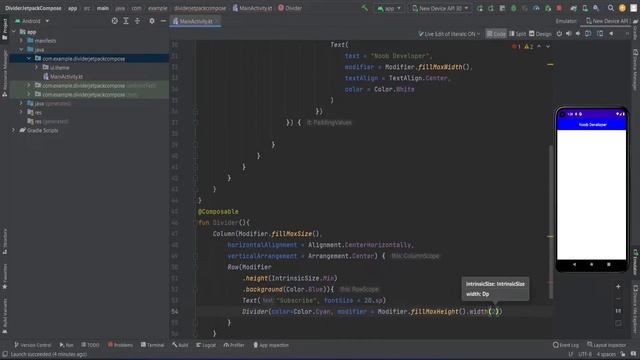Select the New Device API emulator tab
The height and width of the screenshot is (360, 640).
(607, 21)
